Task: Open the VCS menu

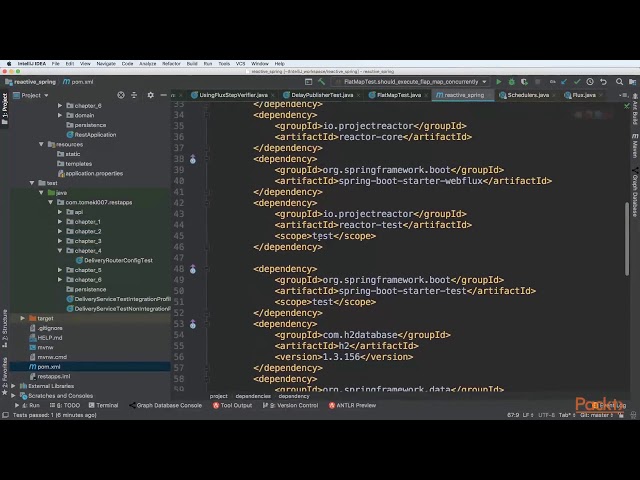Action: coord(240,64)
